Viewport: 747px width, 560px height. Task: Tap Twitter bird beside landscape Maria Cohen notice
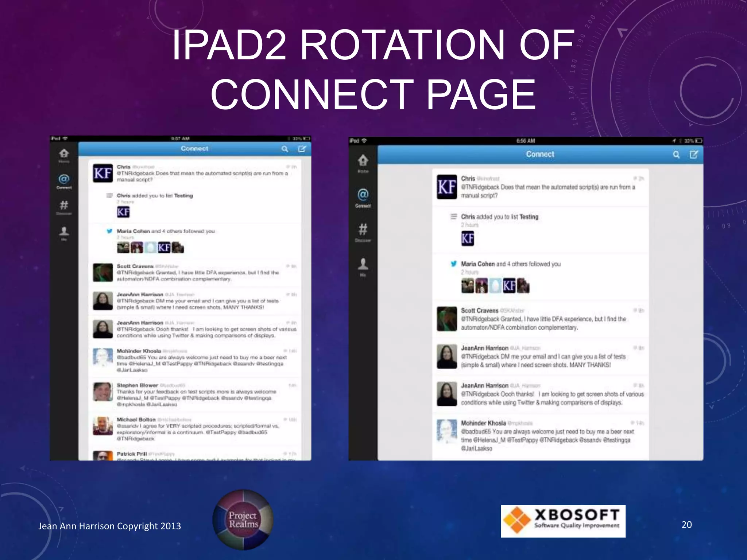[x=454, y=264]
